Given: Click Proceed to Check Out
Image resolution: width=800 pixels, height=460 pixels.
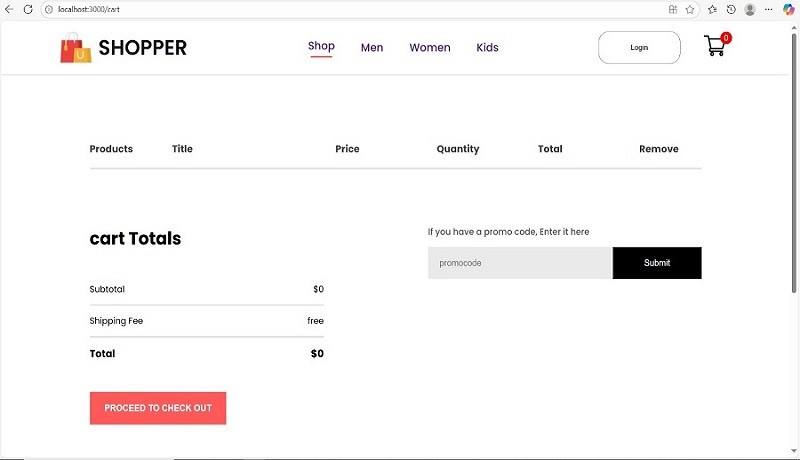Looking at the screenshot, I should [158, 408].
